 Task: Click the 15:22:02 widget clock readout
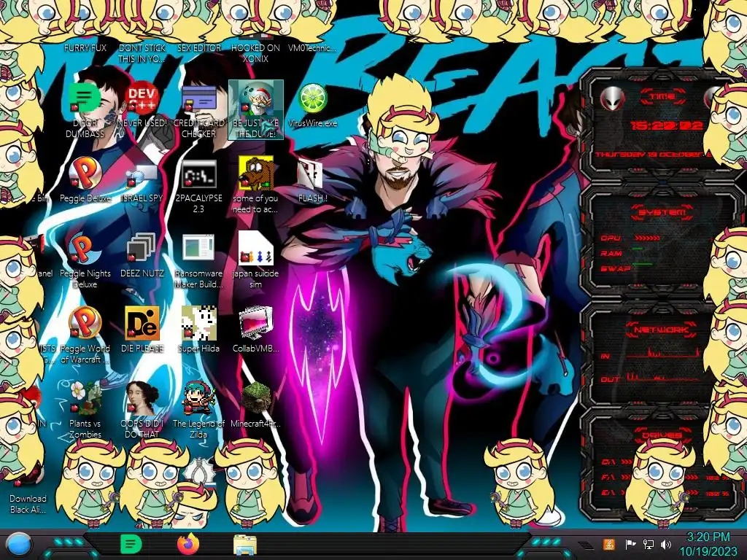point(667,125)
